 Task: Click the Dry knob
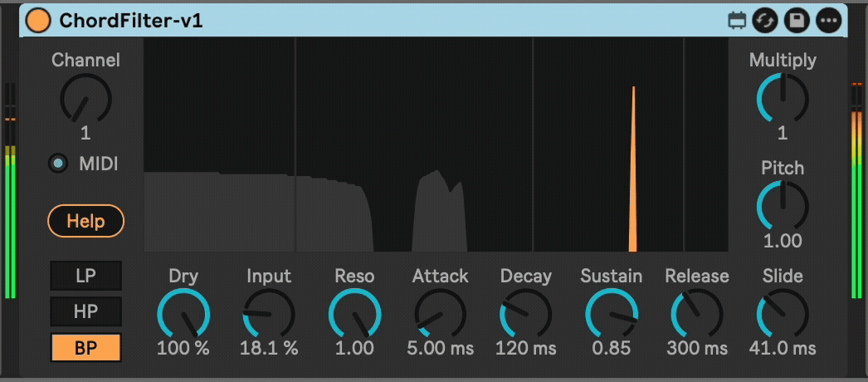click(183, 315)
